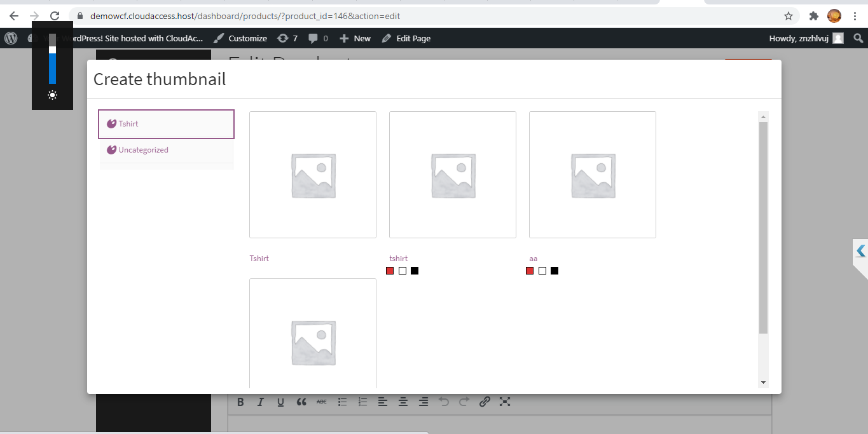Open Chrome three-dot menu

(855, 16)
